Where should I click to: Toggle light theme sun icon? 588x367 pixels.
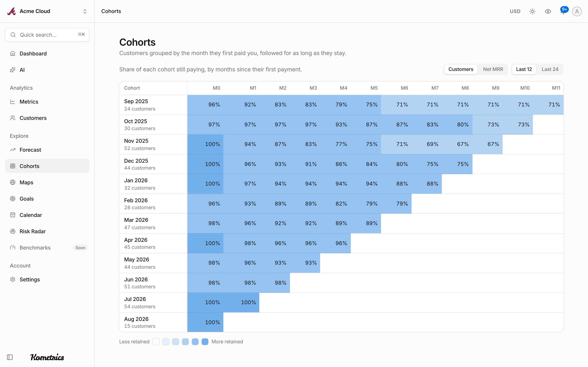[x=532, y=11]
